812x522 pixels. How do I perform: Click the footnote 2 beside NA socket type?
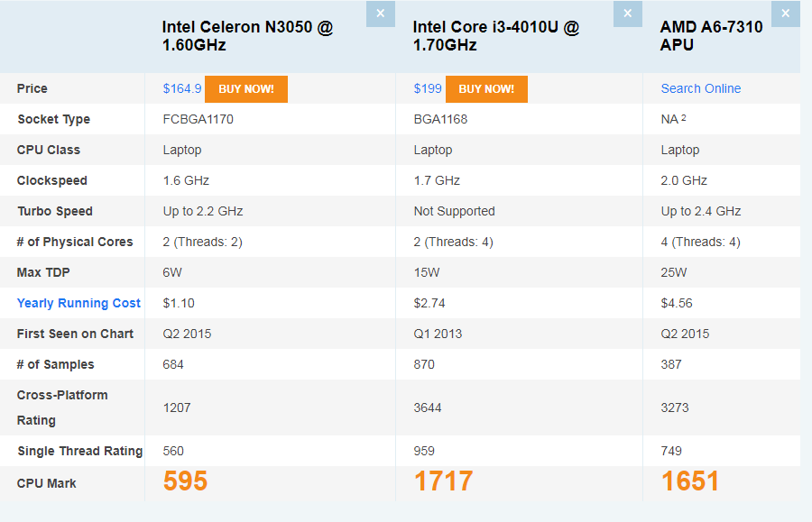pyautogui.click(x=685, y=117)
